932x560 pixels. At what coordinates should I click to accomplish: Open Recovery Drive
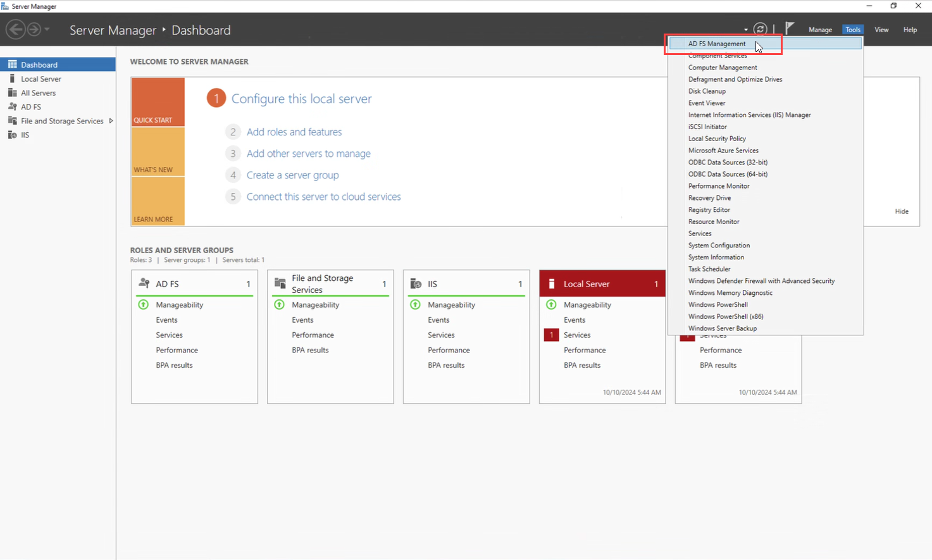766,198
